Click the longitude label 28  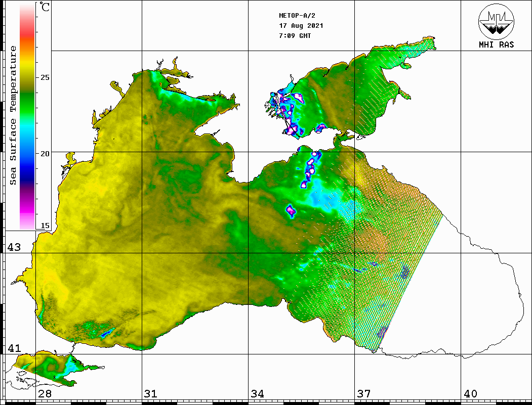click(45, 394)
